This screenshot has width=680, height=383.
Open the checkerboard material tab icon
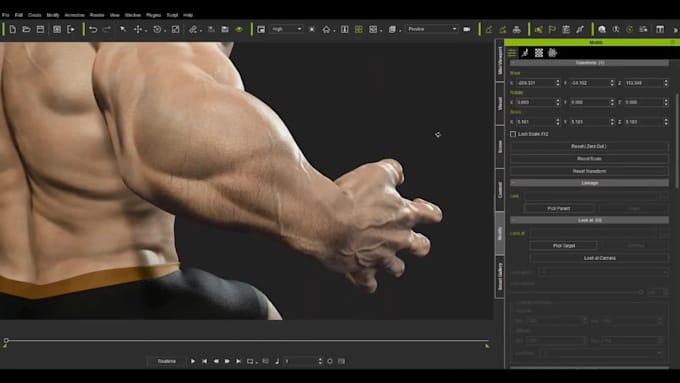pos(539,53)
